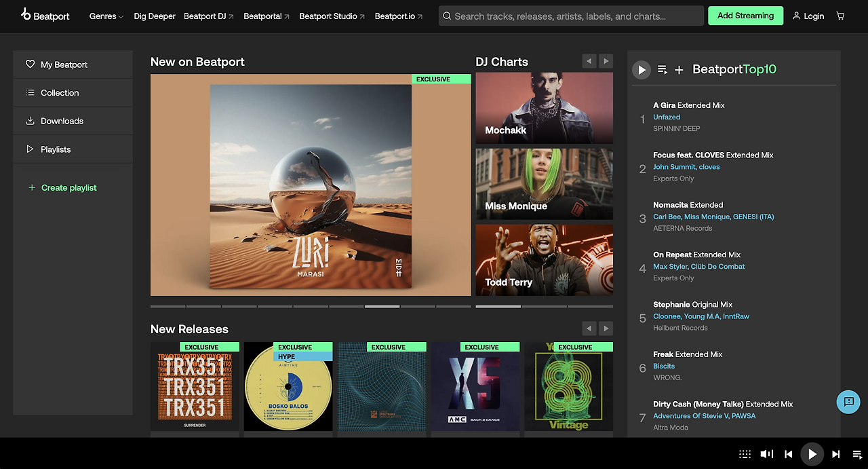The image size is (868, 469).
Task: Open label AETERNA Records
Action: point(683,228)
